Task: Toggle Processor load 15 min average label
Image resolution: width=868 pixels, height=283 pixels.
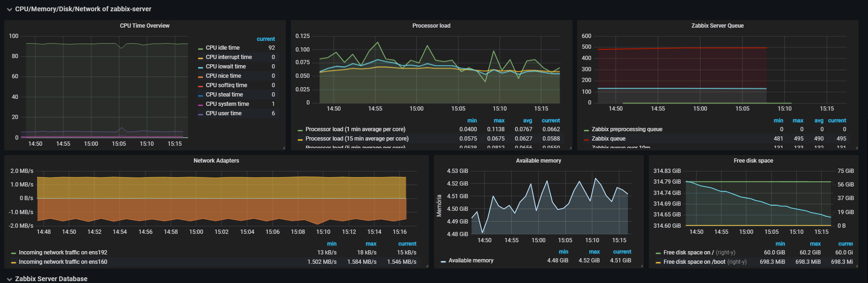Action: 357,139
